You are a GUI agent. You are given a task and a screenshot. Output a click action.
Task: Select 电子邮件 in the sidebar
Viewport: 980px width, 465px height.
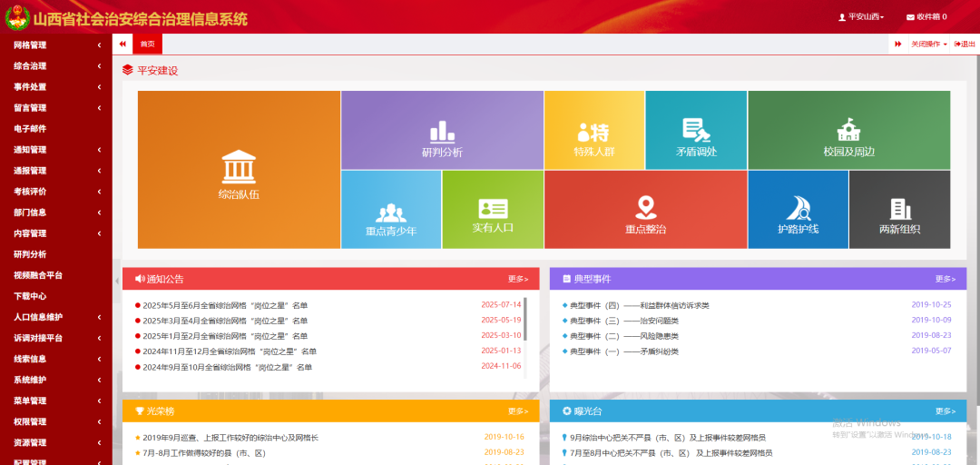30,129
